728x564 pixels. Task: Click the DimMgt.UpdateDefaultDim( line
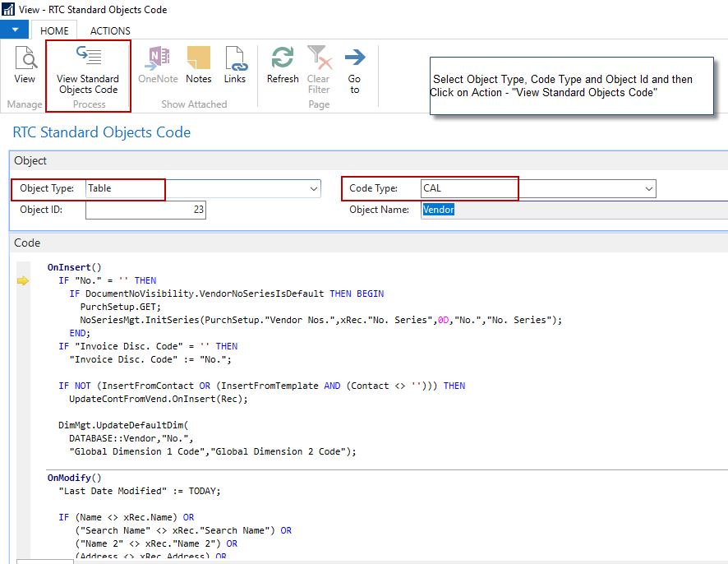(x=123, y=425)
